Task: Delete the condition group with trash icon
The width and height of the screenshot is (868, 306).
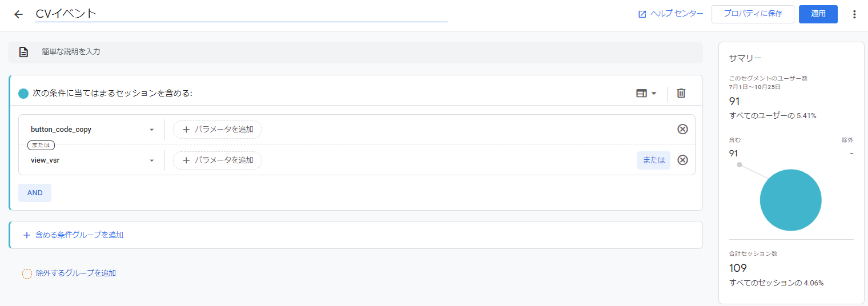Action: click(681, 93)
